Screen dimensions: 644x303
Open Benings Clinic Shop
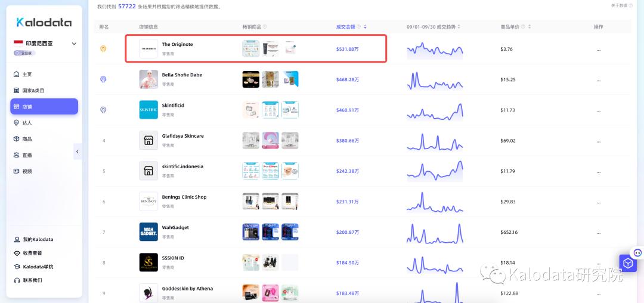(184, 197)
